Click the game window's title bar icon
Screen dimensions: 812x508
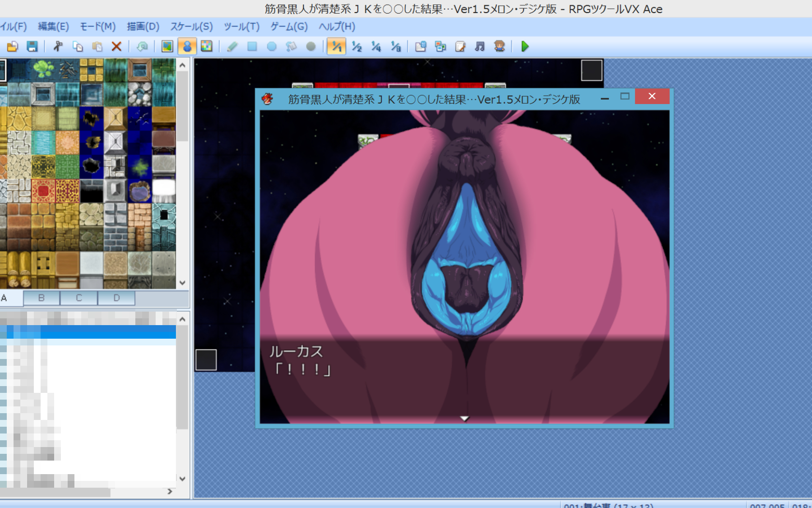(x=268, y=99)
